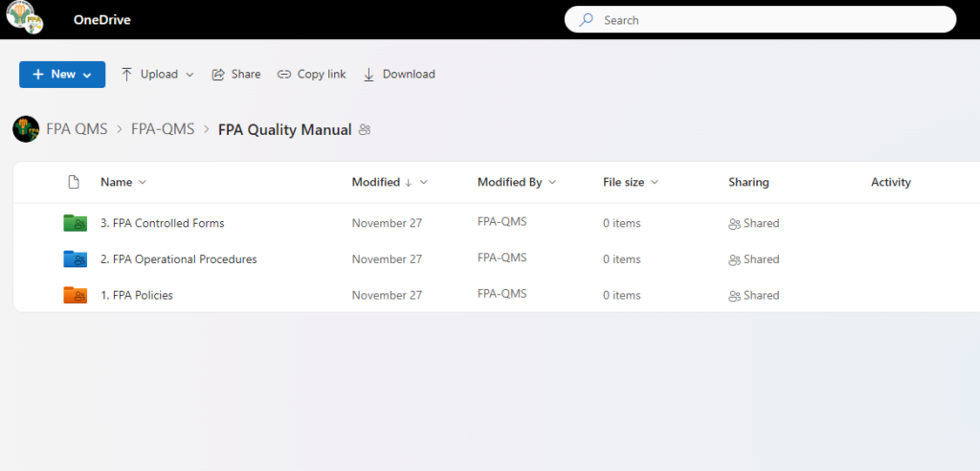Screen dimensions: 980x471
Task: Click the shared-folder people icon beside FPA Quality Manual
Action: click(365, 130)
